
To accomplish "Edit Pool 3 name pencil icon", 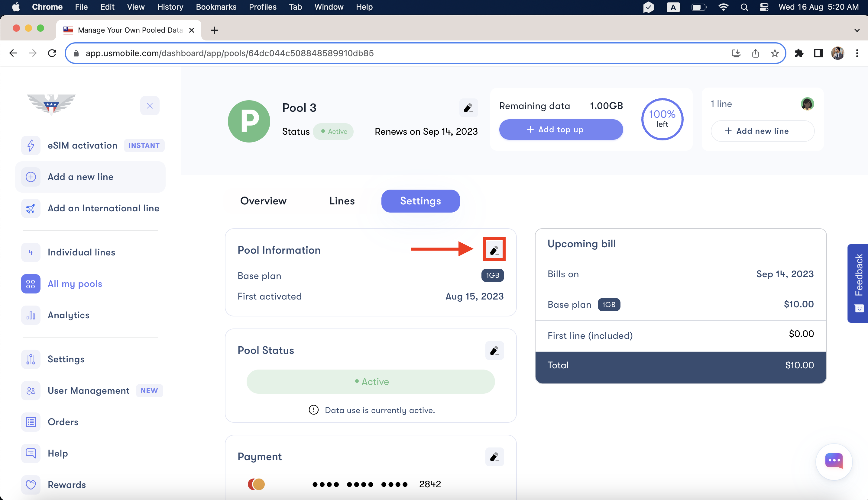I will [x=468, y=108].
